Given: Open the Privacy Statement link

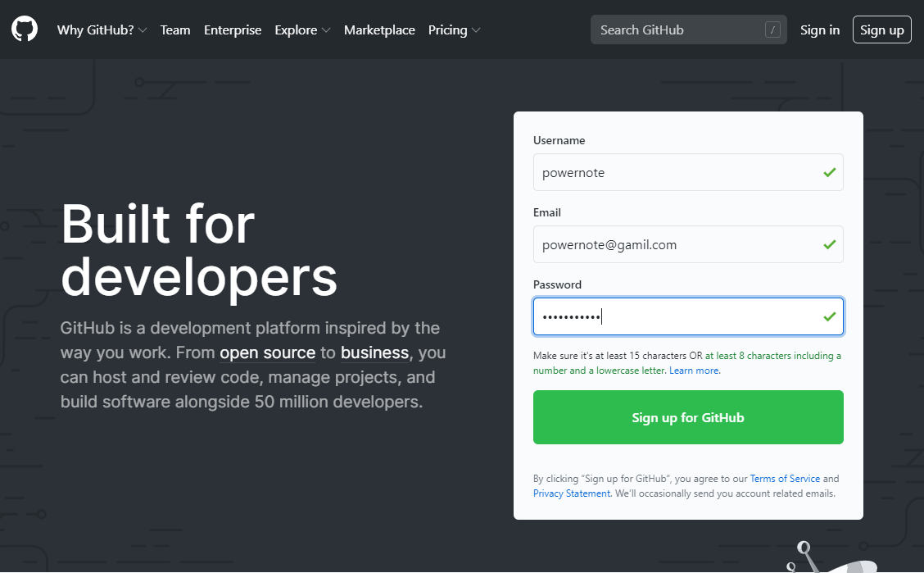Looking at the screenshot, I should tap(572, 493).
